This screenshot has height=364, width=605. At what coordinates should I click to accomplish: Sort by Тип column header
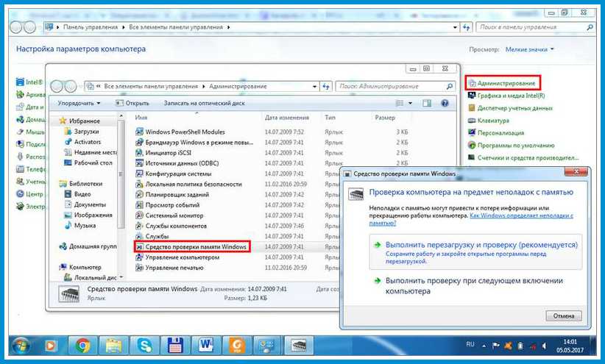pyautogui.click(x=330, y=117)
